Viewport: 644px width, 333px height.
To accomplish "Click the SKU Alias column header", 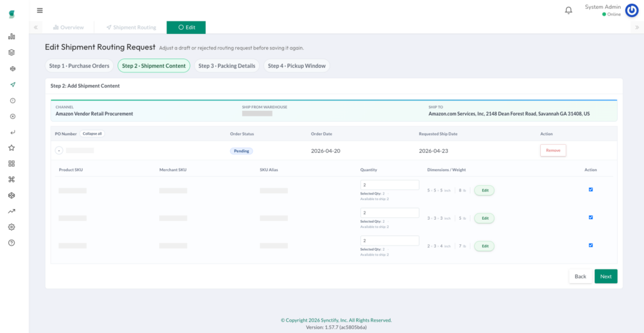I will (x=269, y=170).
